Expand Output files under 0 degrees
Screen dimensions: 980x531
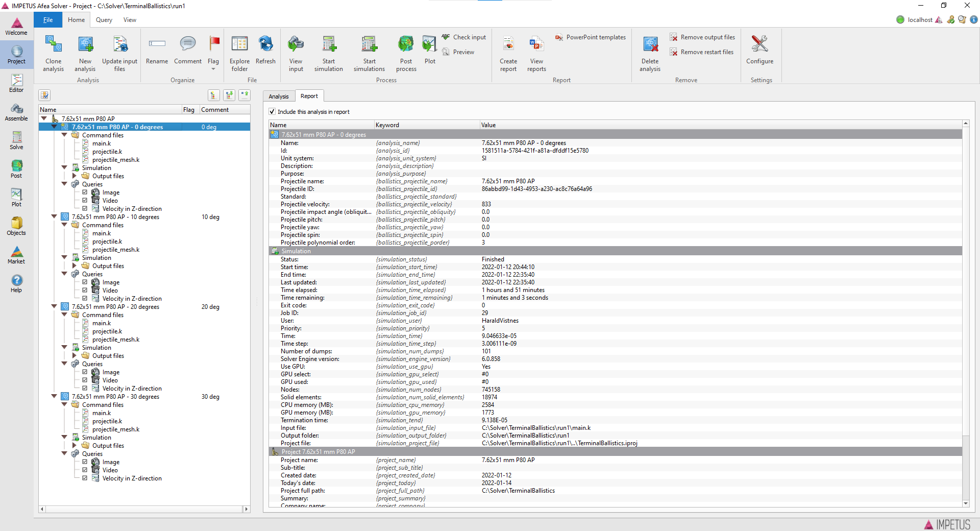tap(75, 176)
